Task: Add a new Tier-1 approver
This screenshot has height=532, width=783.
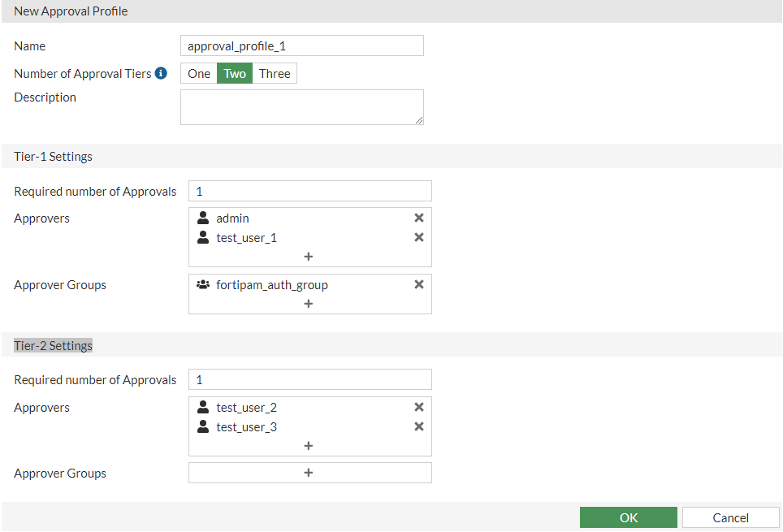Action: pos(309,257)
